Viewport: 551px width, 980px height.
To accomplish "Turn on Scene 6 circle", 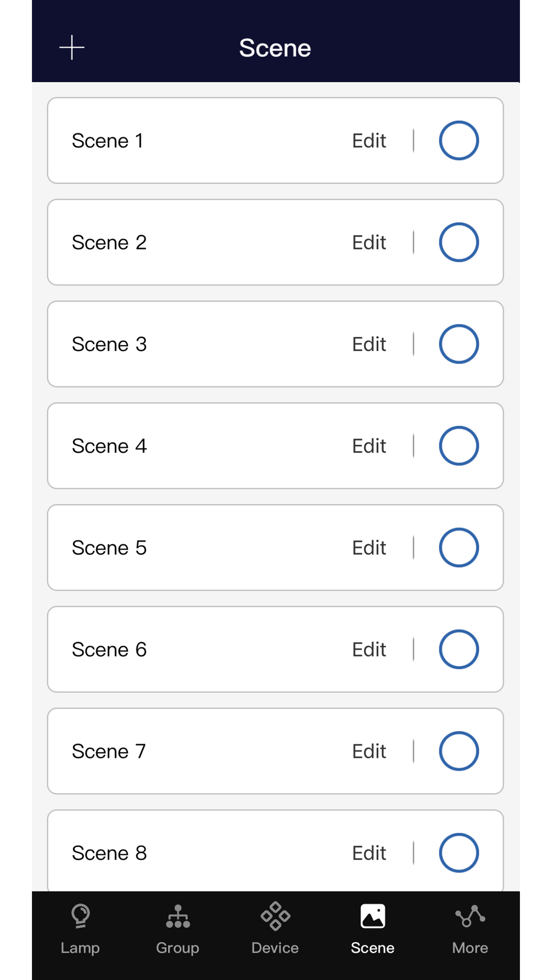I will (459, 649).
